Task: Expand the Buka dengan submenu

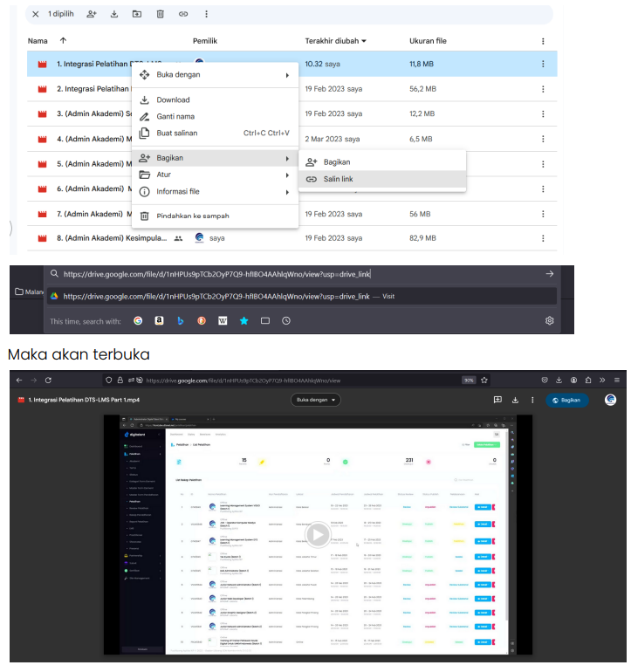Action: coord(214,75)
